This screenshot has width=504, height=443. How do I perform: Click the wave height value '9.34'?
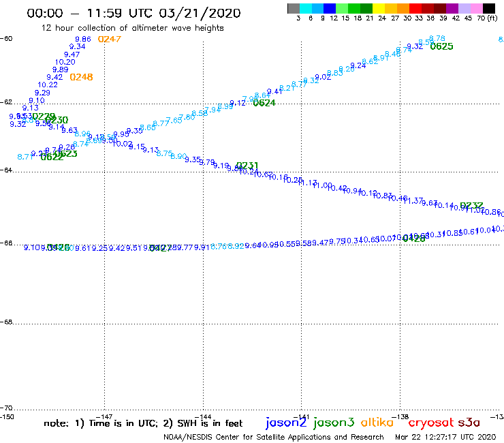click(x=77, y=46)
